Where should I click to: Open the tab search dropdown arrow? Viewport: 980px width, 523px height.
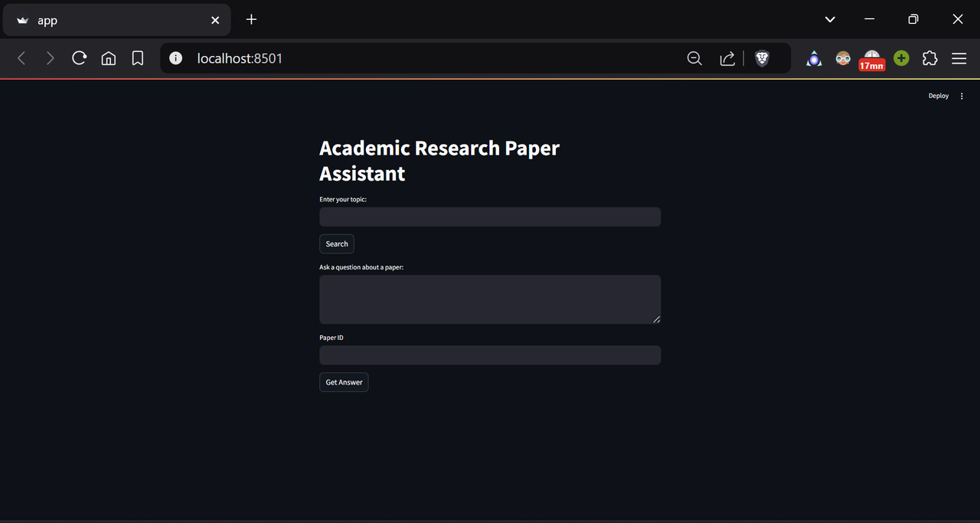830,19
